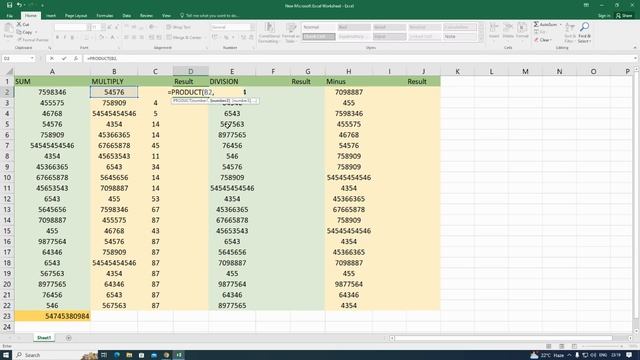
Task: Click the Copy command
Action: click(x=25, y=32)
